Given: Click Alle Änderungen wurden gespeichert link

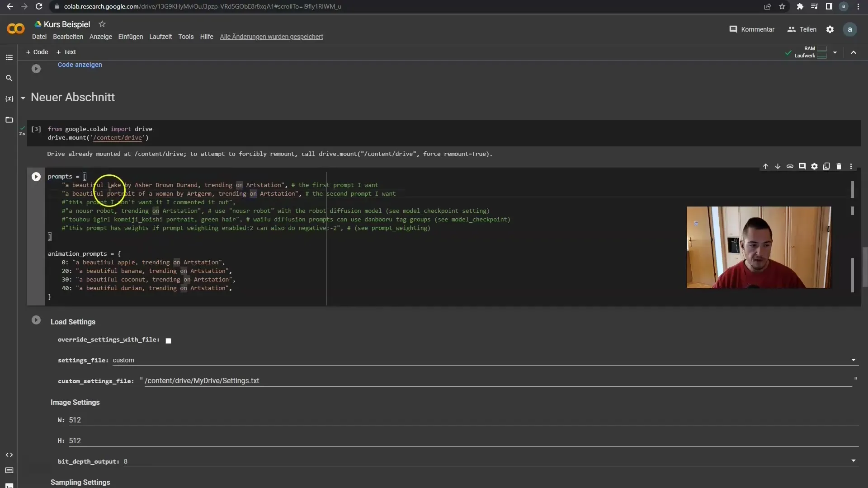Looking at the screenshot, I should point(271,37).
